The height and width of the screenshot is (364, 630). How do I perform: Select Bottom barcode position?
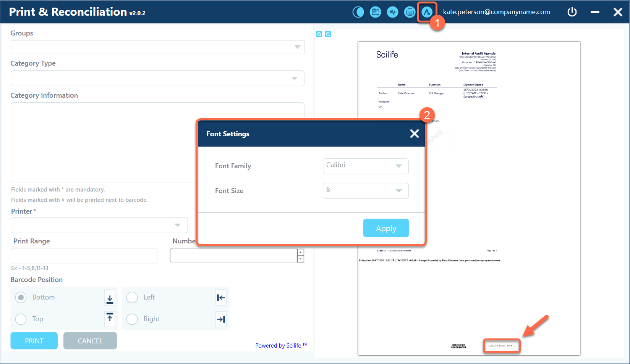pyautogui.click(x=21, y=297)
